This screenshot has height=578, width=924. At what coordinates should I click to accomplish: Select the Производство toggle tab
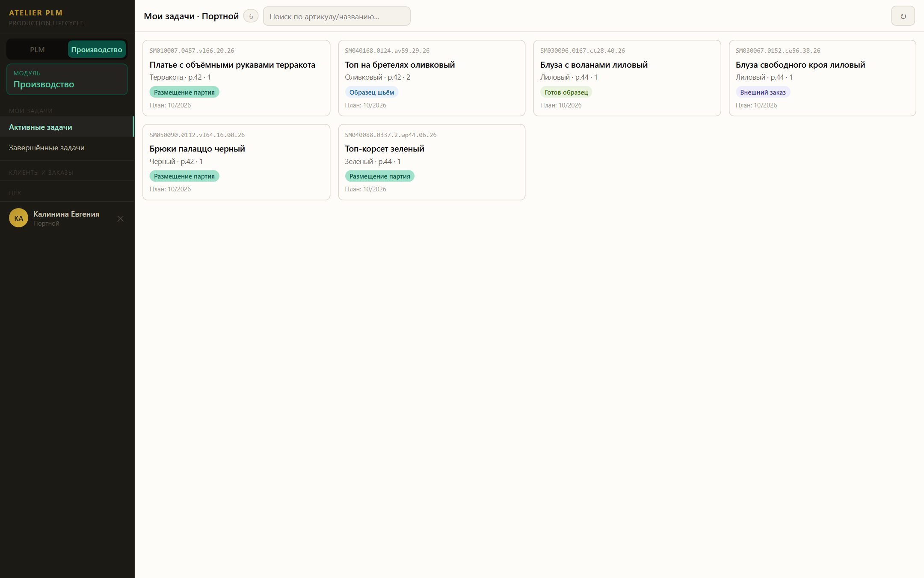pyautogui.click(x=97, y=50)
